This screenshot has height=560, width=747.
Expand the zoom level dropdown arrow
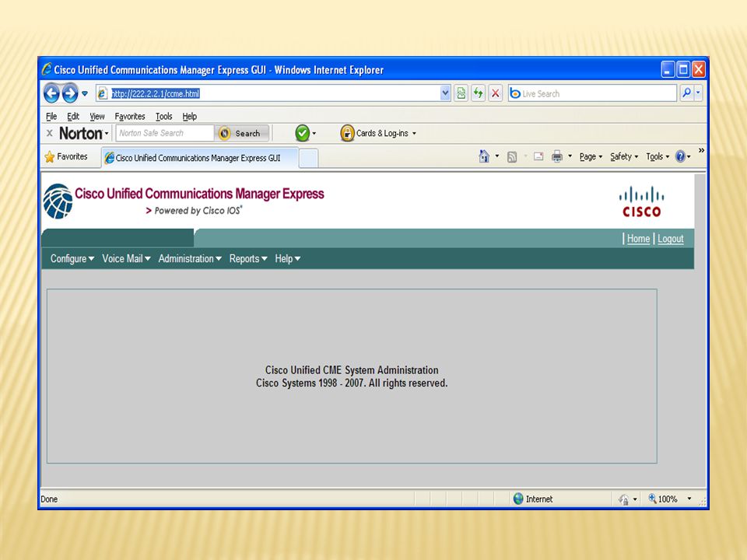coord(689,499)
